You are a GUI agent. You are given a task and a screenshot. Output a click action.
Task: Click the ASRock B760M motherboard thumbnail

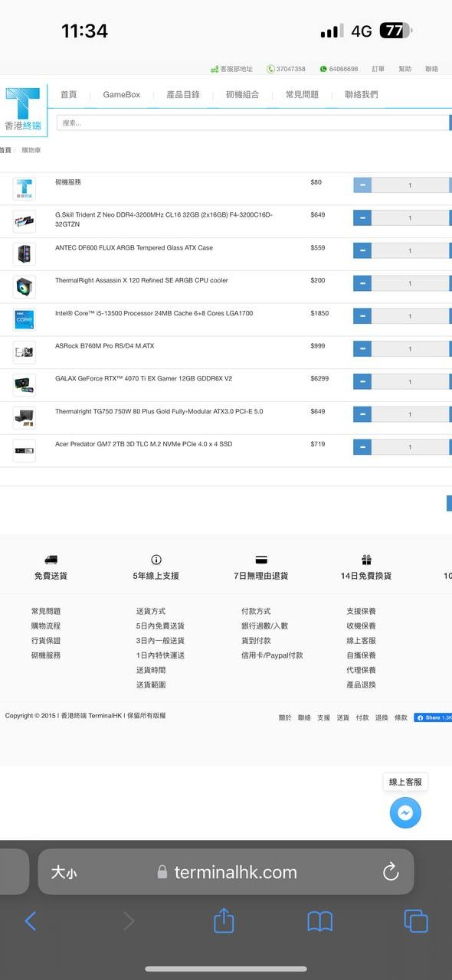[24, 352]
